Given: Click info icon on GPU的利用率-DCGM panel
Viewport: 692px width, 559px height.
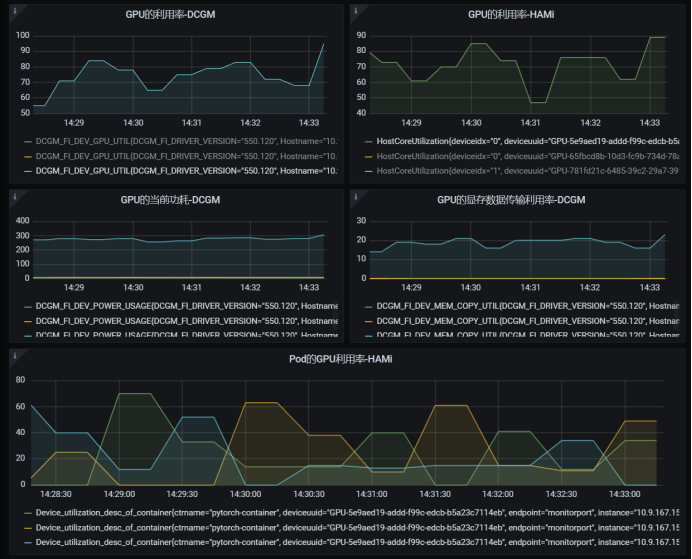Looking at the screenshot, I should 15,10.
